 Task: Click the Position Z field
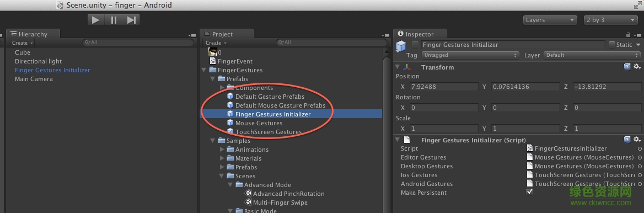click(607, 87)
